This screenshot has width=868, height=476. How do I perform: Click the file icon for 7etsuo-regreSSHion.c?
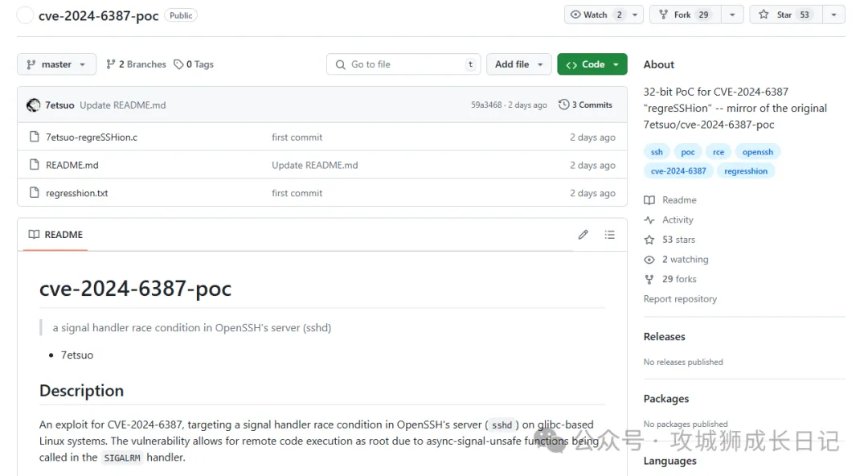tap(35, 137)
